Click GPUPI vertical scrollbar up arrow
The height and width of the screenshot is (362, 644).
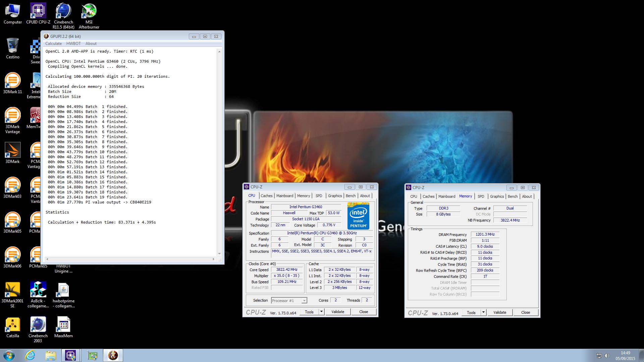click(219, 52)
